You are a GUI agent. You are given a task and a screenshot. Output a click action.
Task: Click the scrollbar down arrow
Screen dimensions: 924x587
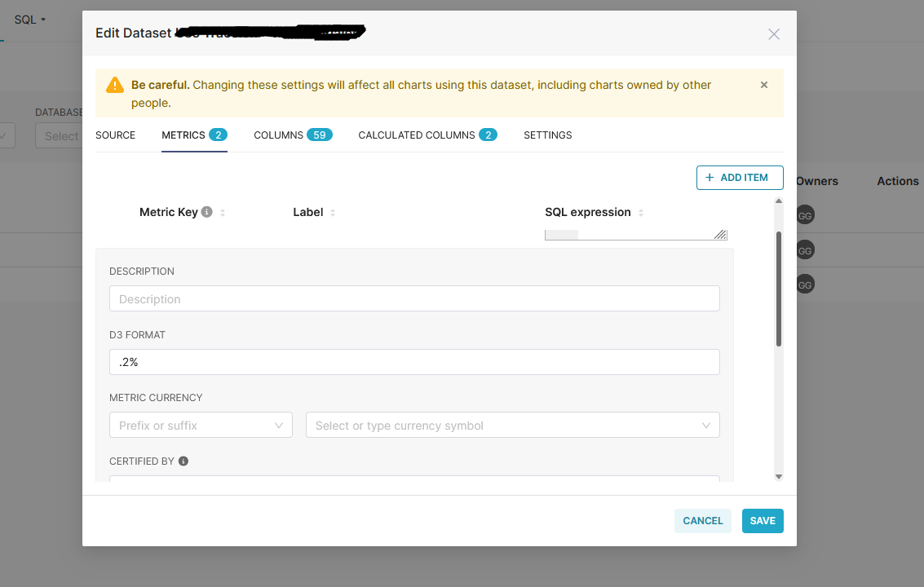778,475
